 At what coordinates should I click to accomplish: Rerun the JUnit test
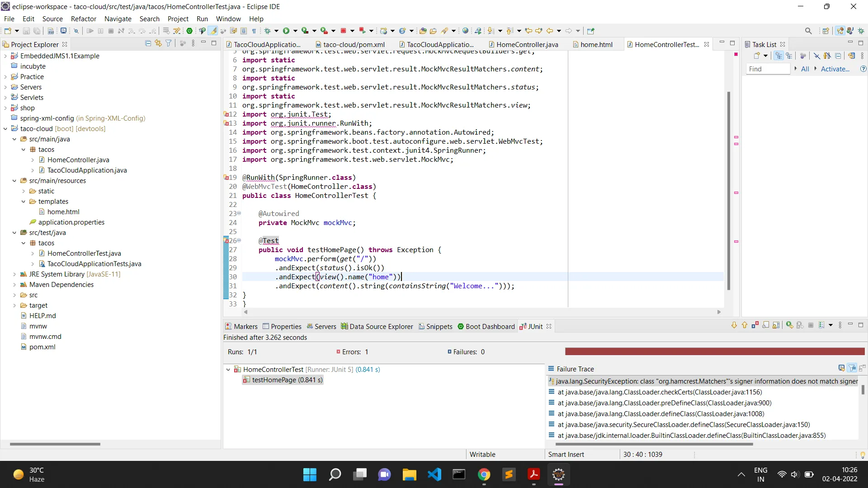(x=789, y=325)
